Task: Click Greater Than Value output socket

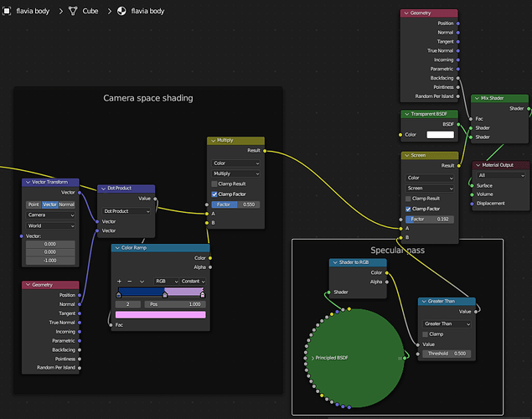Action: pos(476,312)
